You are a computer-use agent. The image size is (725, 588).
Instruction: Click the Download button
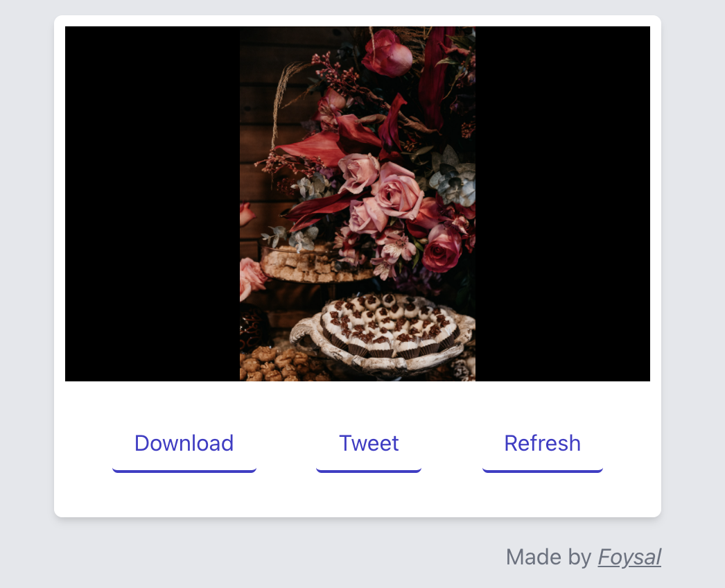(x=184, y=447)
